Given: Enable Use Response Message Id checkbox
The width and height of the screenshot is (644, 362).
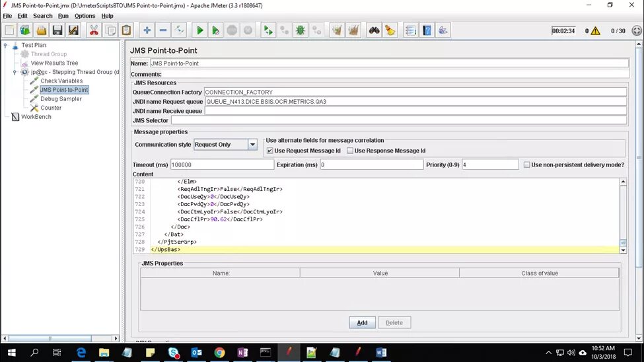Looking at the screenshot, I should coord(350,151).
